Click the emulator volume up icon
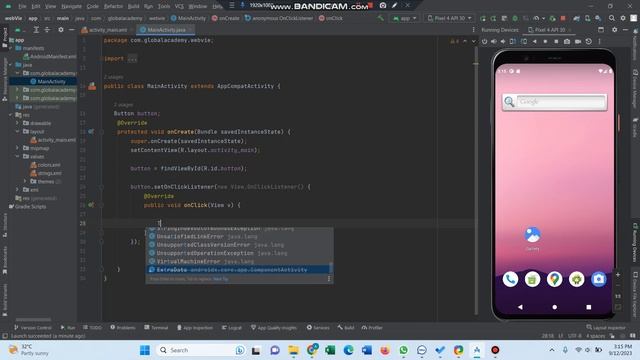 pyautogui.click(x=494, y=41)
